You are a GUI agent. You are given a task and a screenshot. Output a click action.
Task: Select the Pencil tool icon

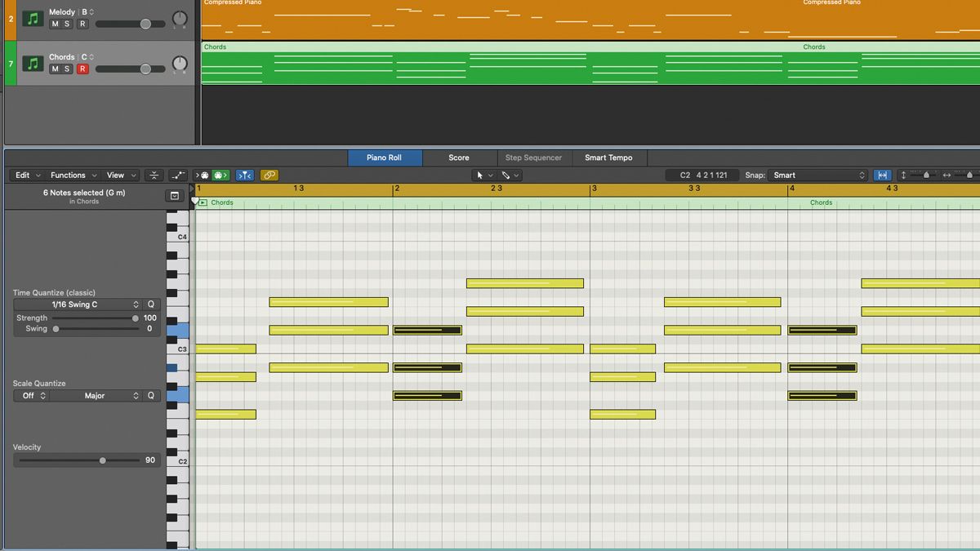[507, 175]
